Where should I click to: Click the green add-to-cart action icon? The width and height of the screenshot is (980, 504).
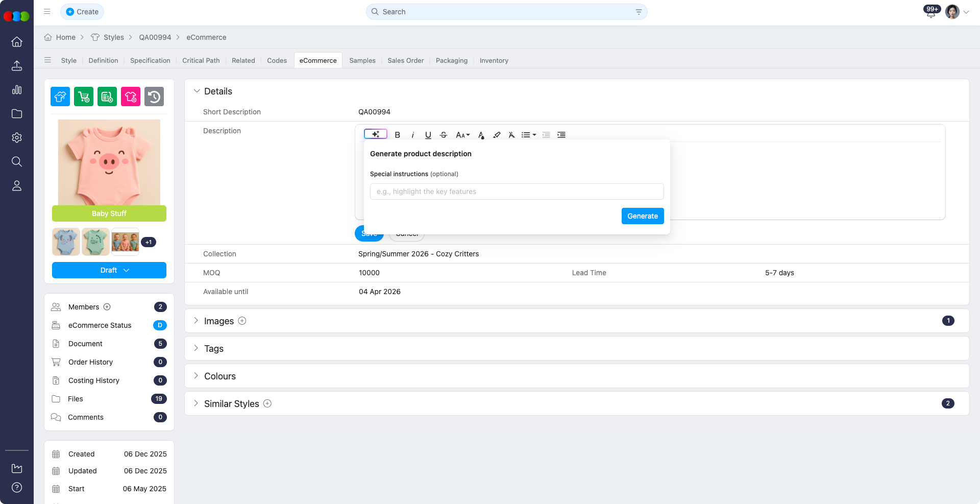tap(83, 96)
